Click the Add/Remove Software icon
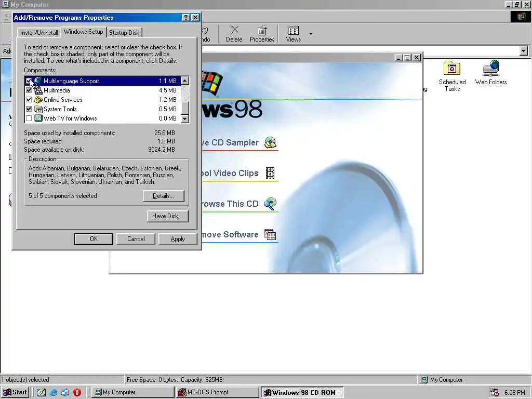This screenshot has width=532, height=399. 270,234
